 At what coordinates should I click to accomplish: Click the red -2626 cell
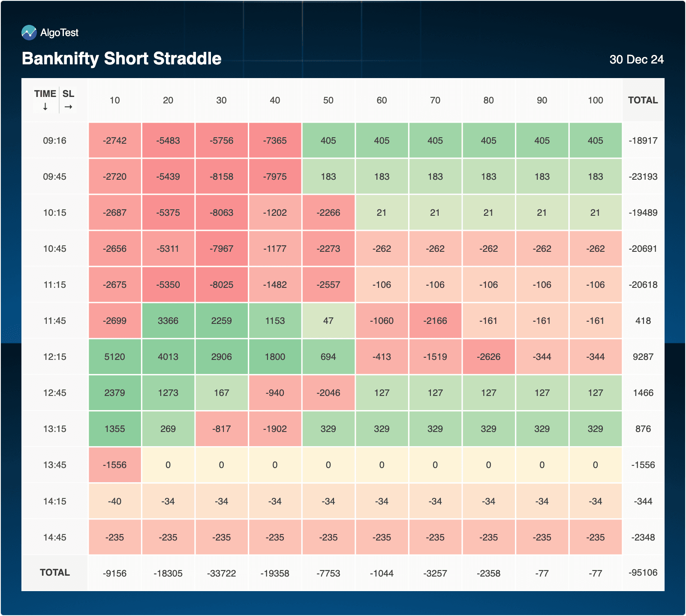coord(488,357)
